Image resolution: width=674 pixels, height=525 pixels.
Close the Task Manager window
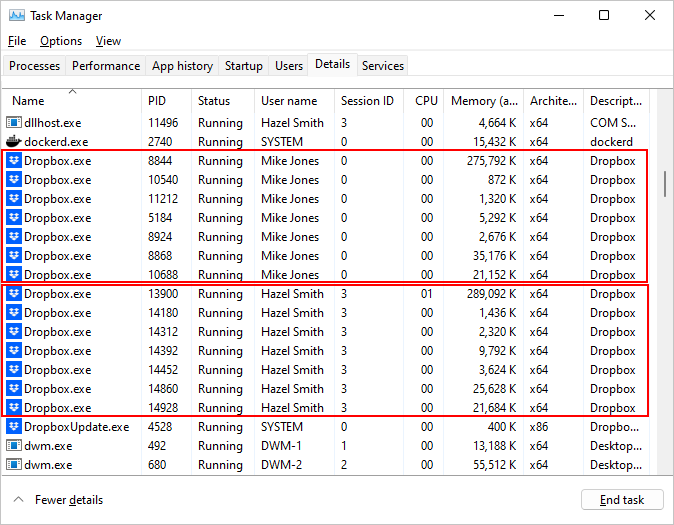(x=650, y=15)
